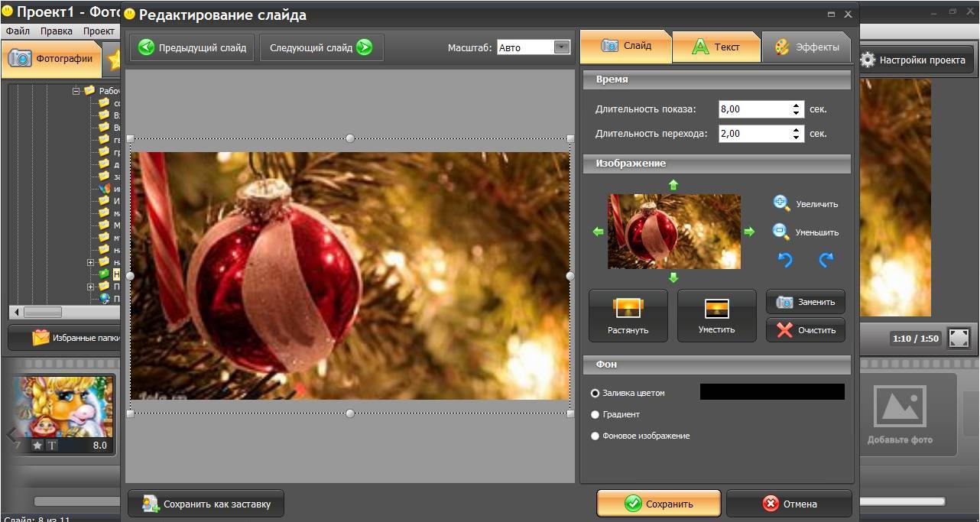This screenshot has height=522, width=980.
Task: Maximize the slide editing dialog
Action: coord(832,15)
